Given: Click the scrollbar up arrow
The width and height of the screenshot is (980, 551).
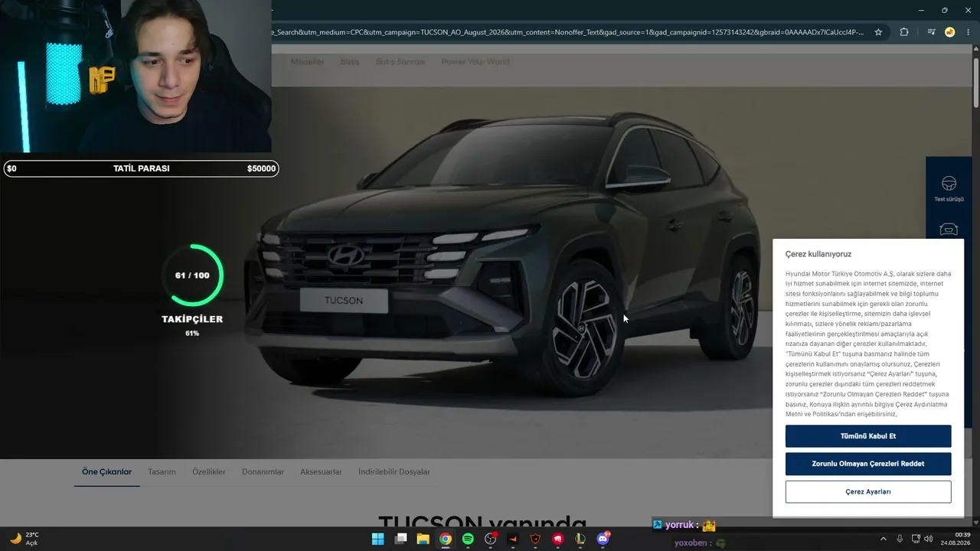Looking at the screenshot, I should pyautogui.click(x=975, y=49).
